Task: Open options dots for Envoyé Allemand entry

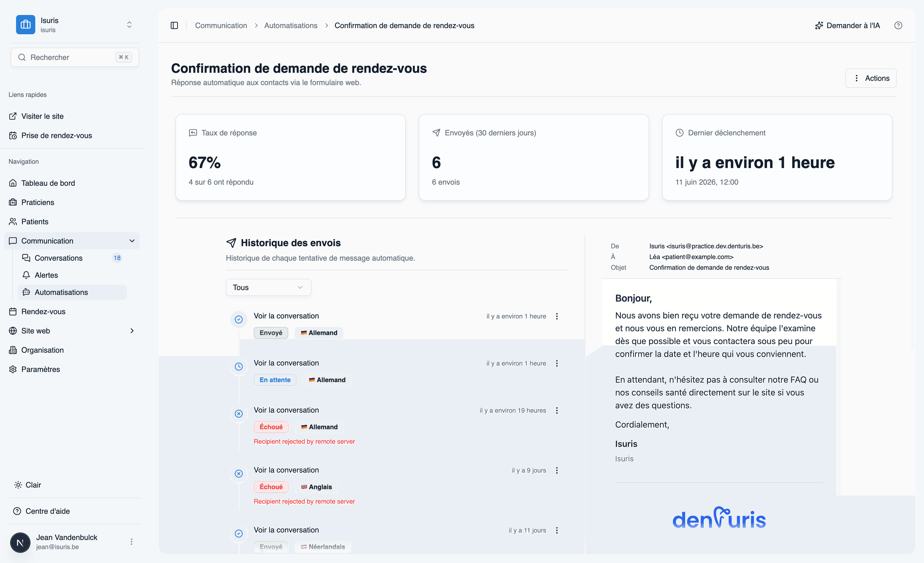Action: [557, 316]
